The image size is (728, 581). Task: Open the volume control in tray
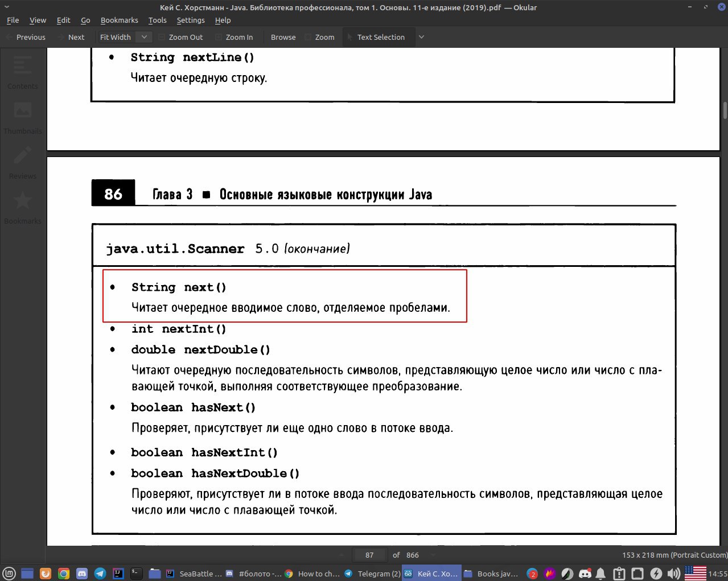click(673, 574)
